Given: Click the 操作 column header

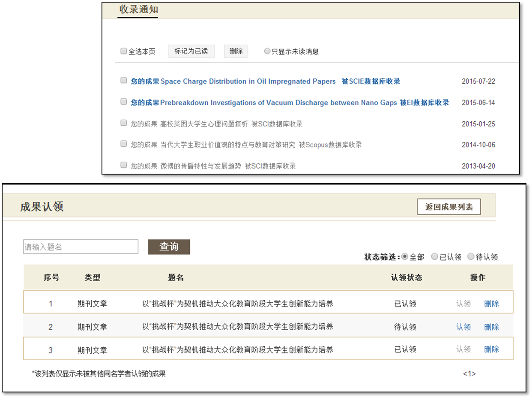Looking at the screenshot, I should (478, 277).
